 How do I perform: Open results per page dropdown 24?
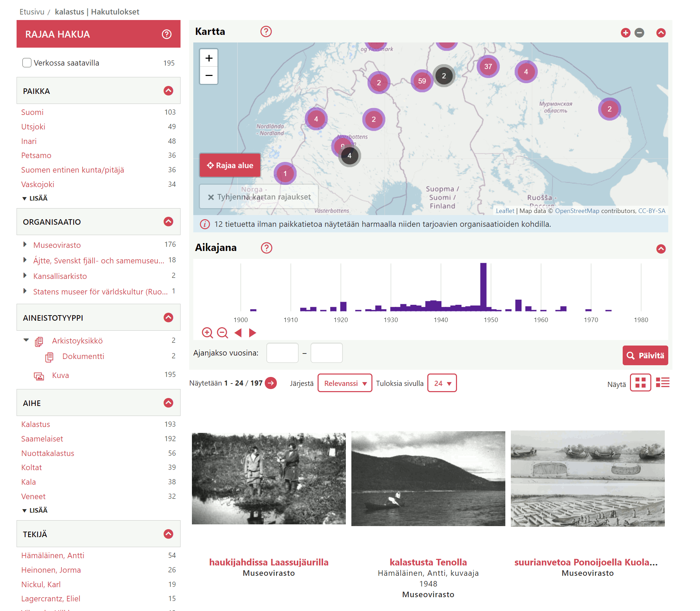coord(442,383)
